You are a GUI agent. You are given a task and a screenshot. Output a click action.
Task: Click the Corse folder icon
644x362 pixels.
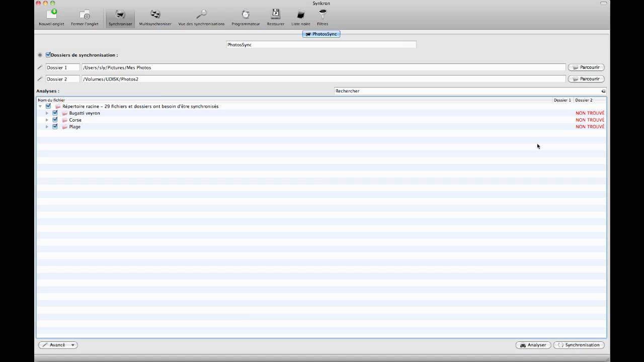pyautogui.click(x=64, y=120)
